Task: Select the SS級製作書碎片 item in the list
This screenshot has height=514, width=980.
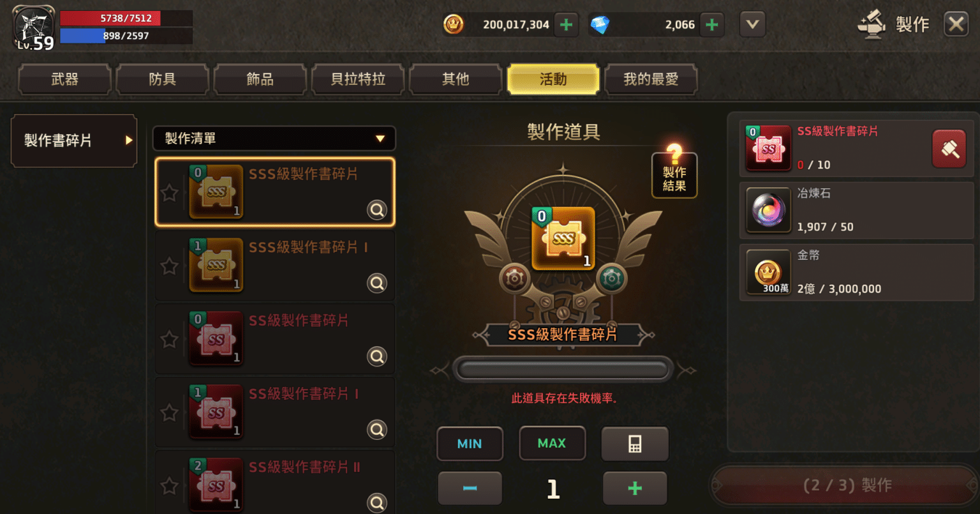Action: pos(275,339)
